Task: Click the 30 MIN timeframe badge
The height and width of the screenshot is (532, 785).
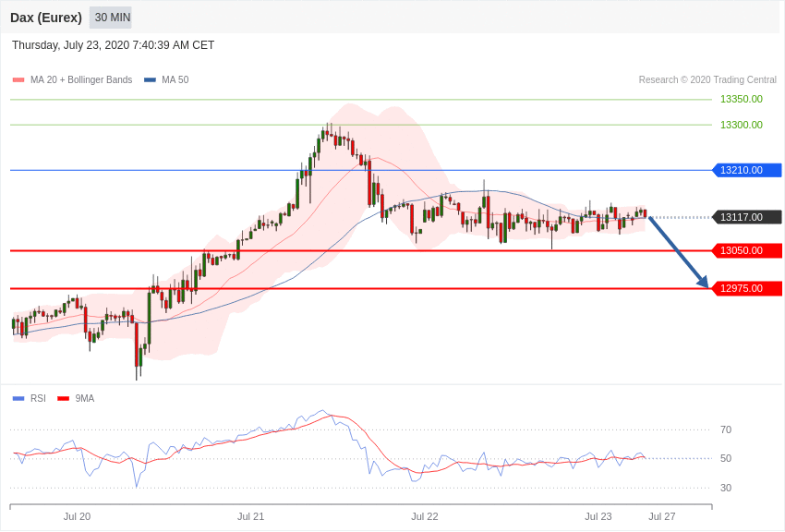Action: (x=111, y=18)
